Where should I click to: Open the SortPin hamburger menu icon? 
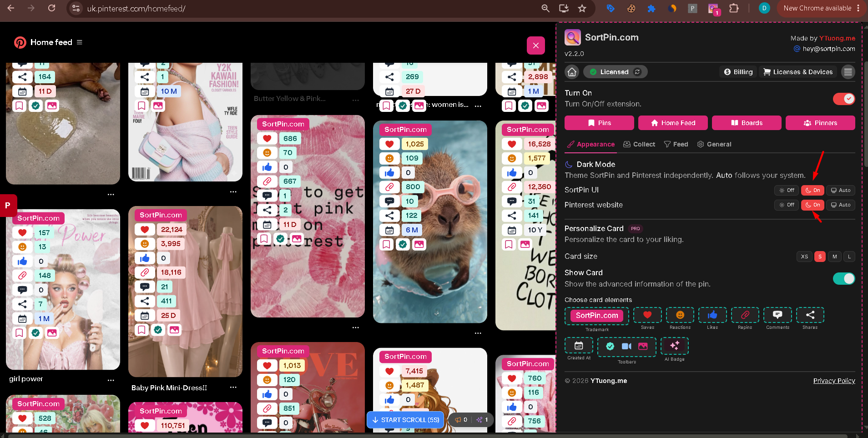coord(848,72)
